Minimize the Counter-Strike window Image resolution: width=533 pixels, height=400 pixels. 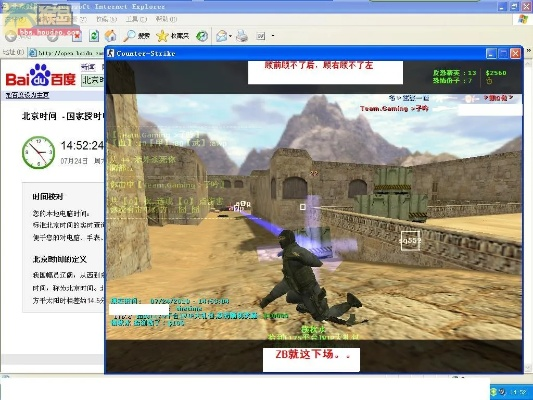pos(491,53)
